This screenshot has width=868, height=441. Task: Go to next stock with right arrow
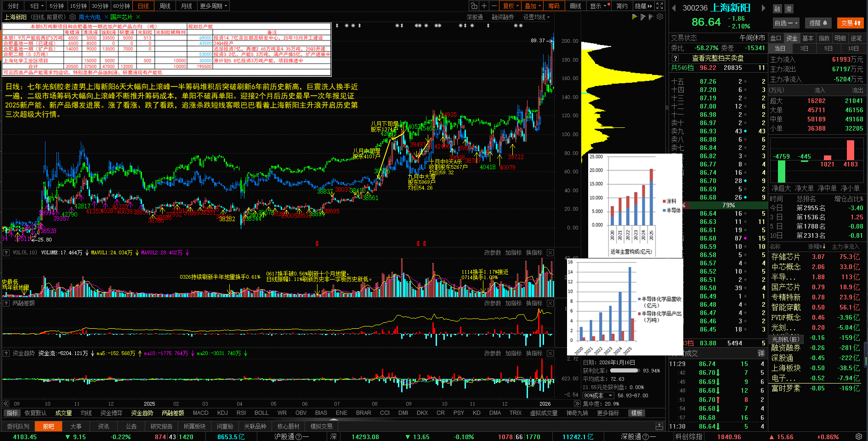coord(764,8)
